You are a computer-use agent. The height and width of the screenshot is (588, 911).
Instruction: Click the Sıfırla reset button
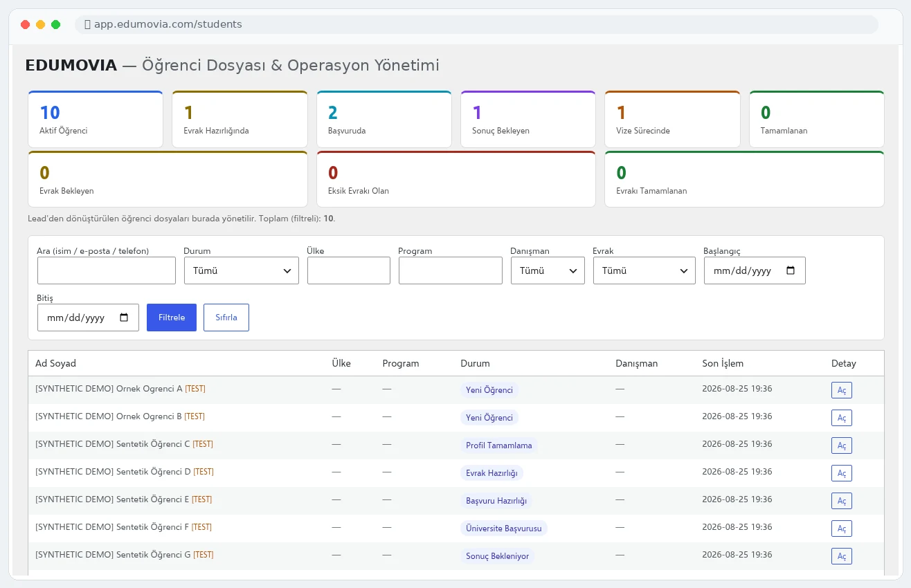(x=226, y=318)
